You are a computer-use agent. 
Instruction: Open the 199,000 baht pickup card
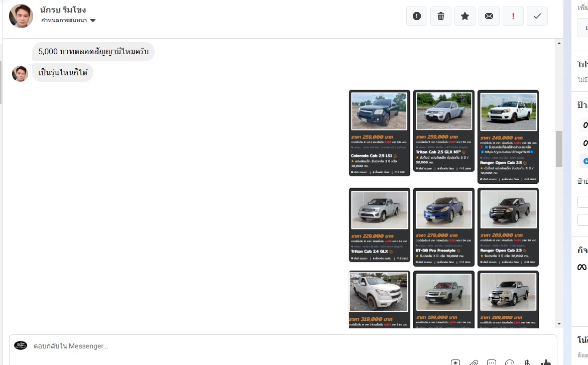point(443,299)
